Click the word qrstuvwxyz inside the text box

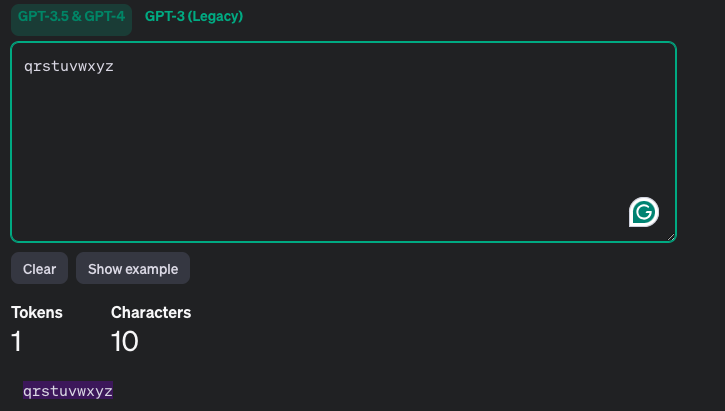(x=68, y=68)
